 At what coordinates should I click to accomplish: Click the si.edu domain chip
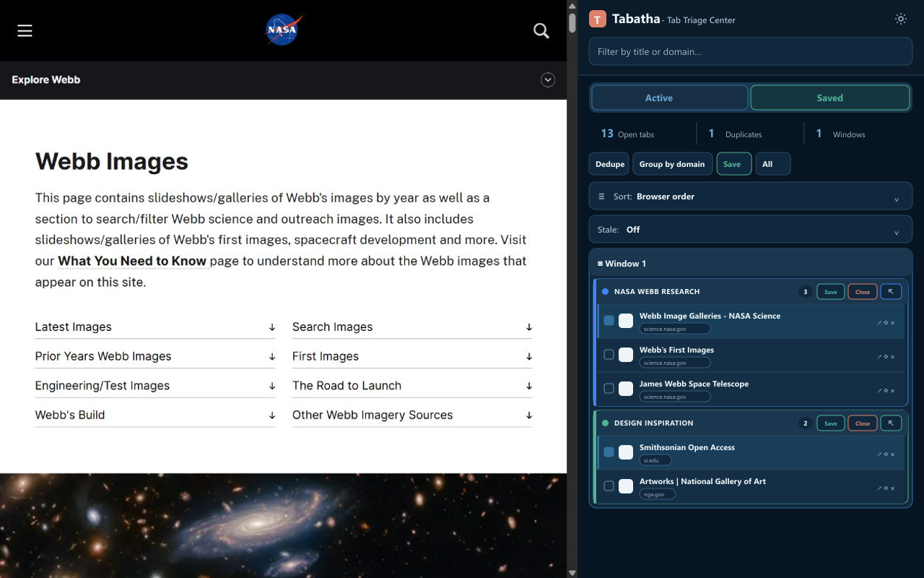(x=655, y=460)
